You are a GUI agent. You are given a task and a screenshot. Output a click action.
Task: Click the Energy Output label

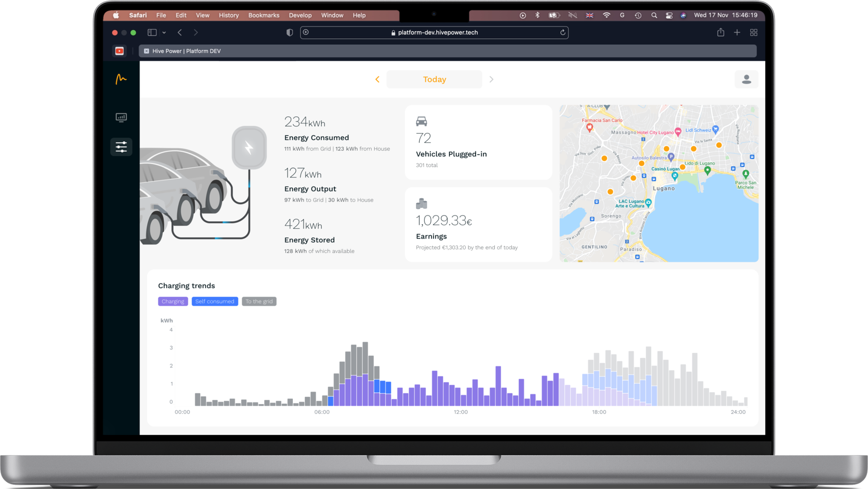tap(310, 189)
